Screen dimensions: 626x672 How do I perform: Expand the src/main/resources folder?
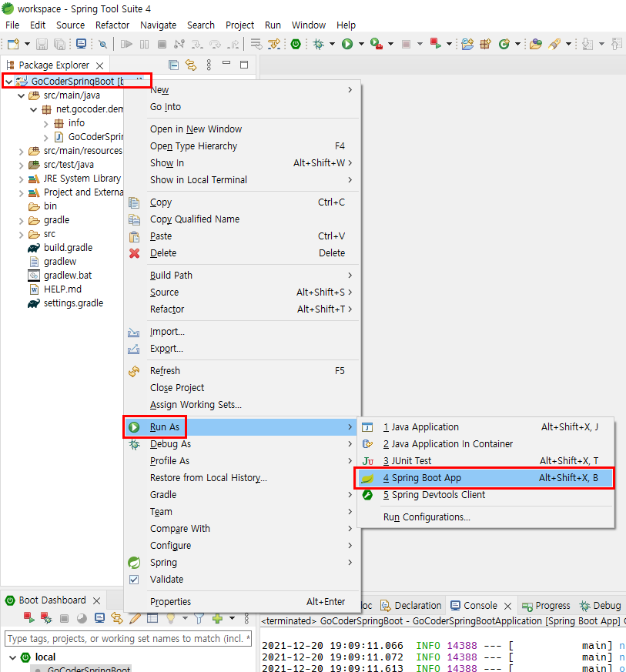(x=21, y=152)
